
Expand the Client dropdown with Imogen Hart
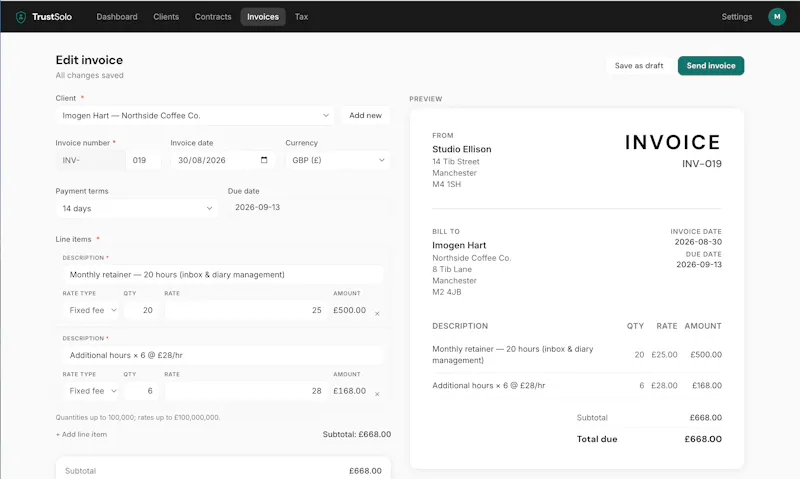[x=195, y=115]
